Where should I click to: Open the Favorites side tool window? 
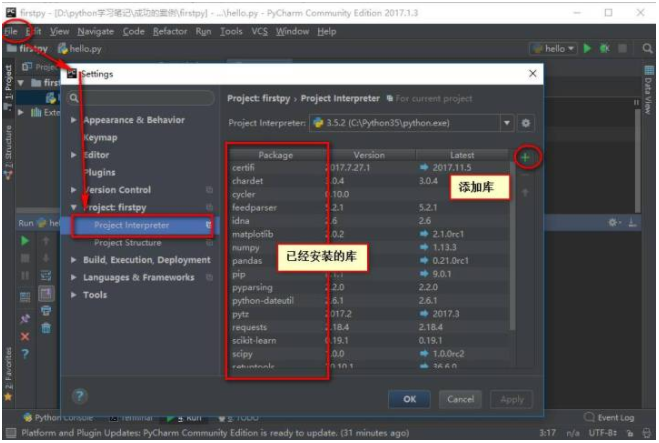[8, 374]
